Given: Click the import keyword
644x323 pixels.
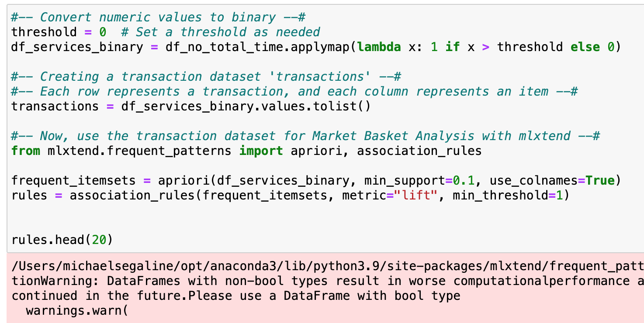Looking at the screenshot, I should click(x=261, y=151).
